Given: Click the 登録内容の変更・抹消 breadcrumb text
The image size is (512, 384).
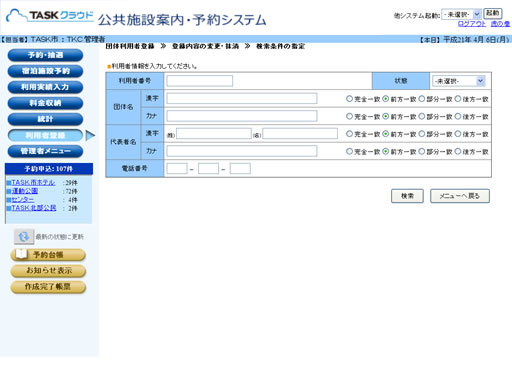Looking at the screenshot, I should pos(205,46).
